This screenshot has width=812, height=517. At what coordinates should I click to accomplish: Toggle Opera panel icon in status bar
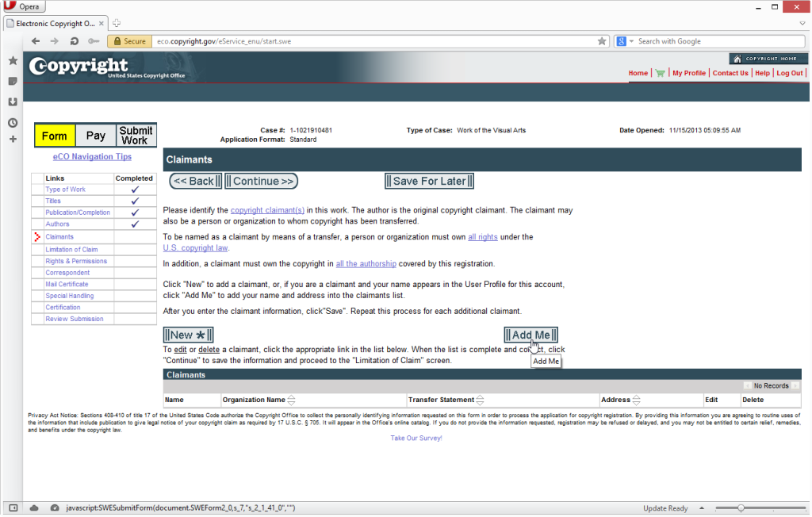point(13,508)
